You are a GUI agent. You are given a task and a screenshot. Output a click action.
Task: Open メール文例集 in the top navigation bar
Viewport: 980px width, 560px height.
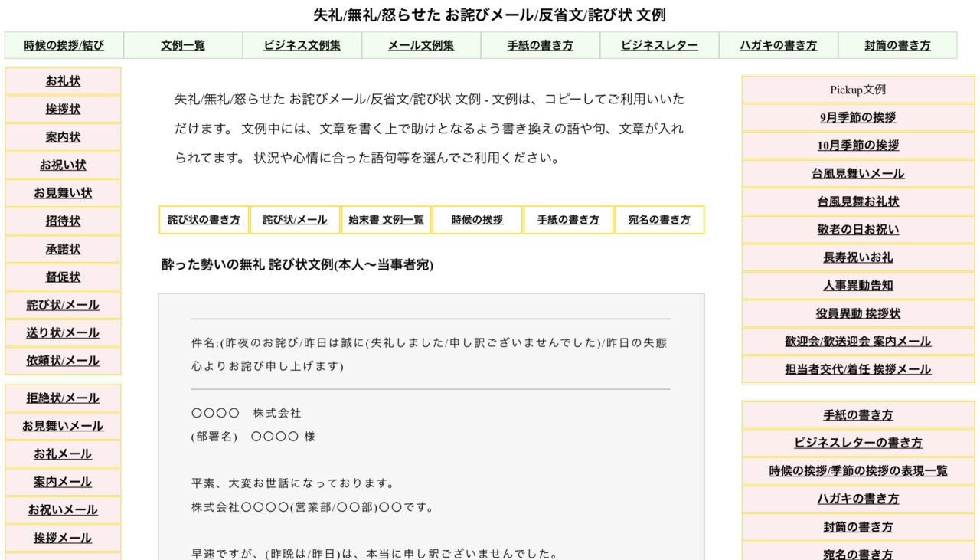click(420, 45)
